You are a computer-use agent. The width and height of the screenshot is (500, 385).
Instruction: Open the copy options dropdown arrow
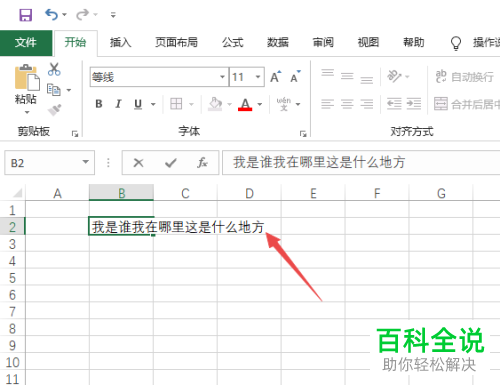[x=69, y=90]
